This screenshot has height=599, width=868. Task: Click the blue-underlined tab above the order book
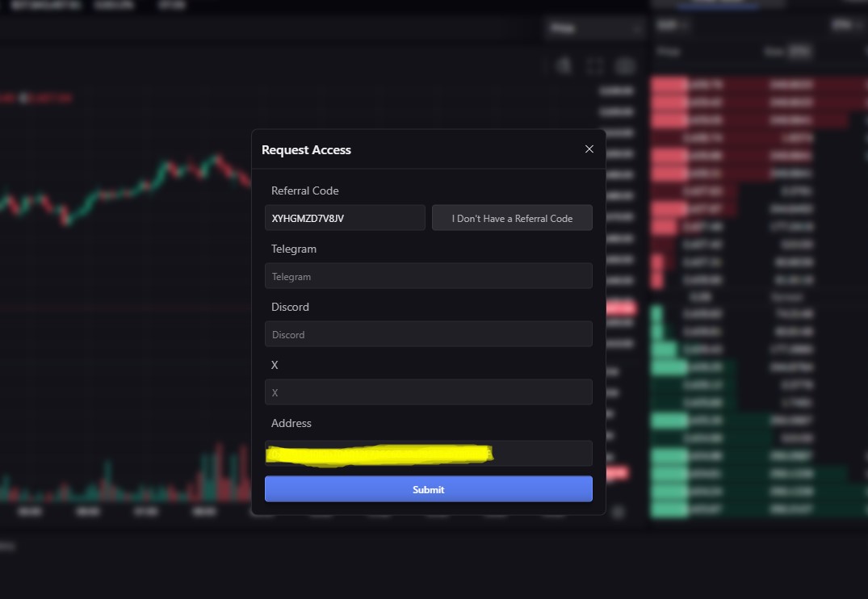[718, 4]
